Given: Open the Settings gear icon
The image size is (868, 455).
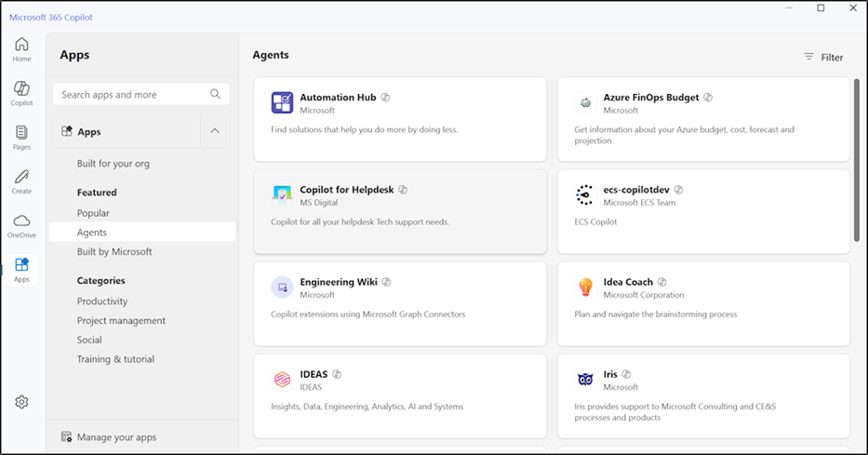Looking at the screenshot, I should [x=21, y=402].
